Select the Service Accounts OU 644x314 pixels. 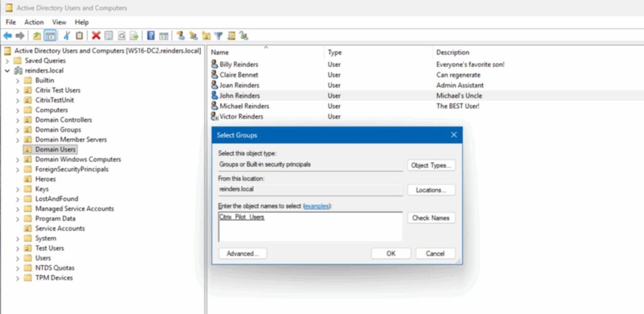[x=60, y=228]
